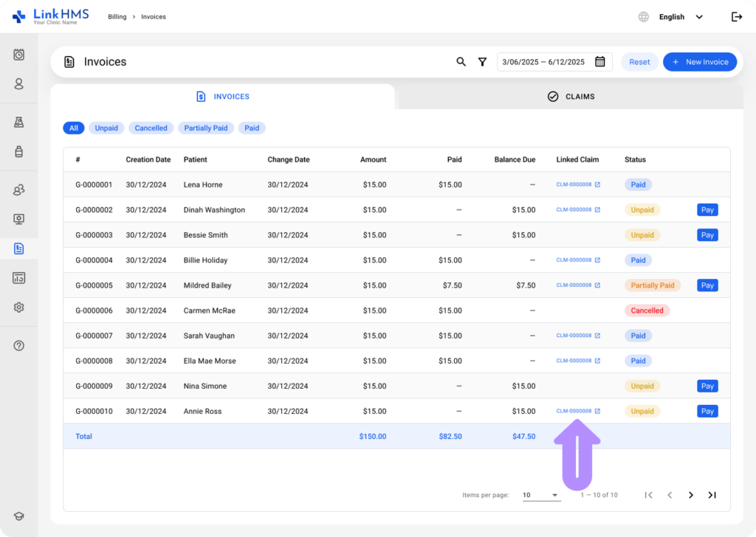Click invoice number G-0000006

94,311
